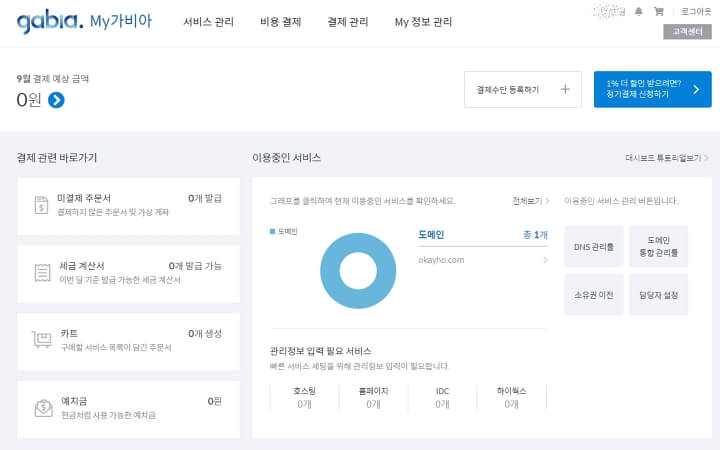This screenshot has height=450, width=720.
Task: Click the 정기결제 신청하기 blue banner
Action: click(652, 89)
